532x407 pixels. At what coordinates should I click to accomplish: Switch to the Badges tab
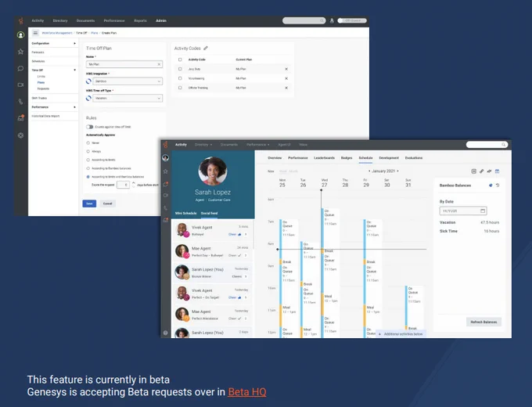(x=347, y=158)
